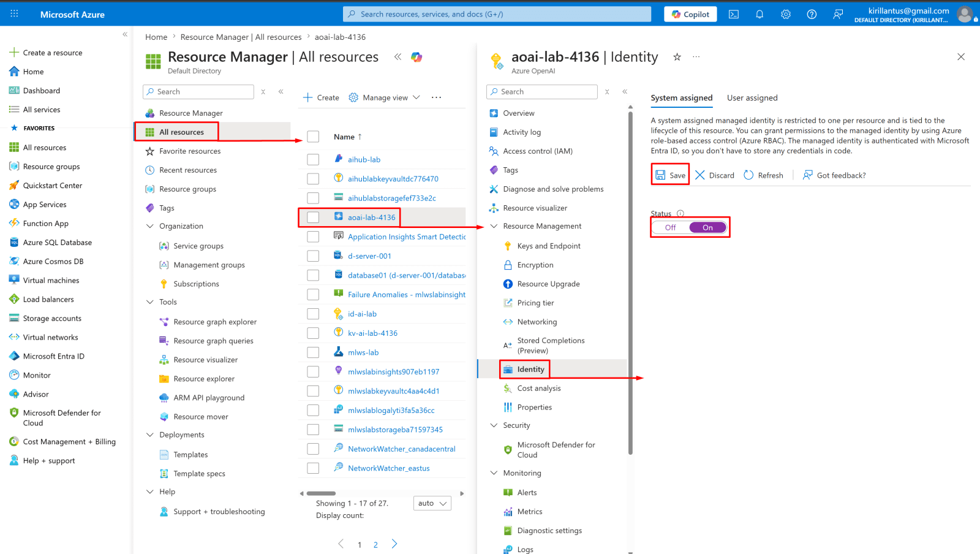980x554 pixels.
Task: Open Cloud Shell from the top bar
Action: 734,14
